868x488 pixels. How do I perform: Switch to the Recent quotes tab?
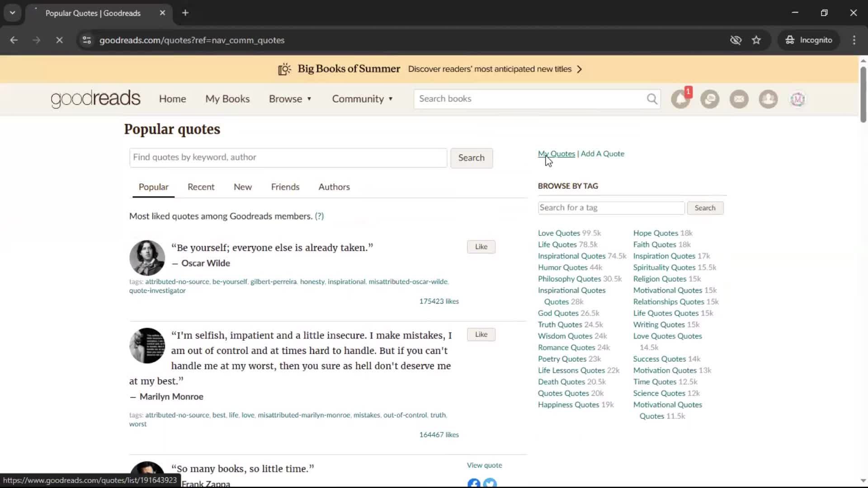click(x=201, y=187)
